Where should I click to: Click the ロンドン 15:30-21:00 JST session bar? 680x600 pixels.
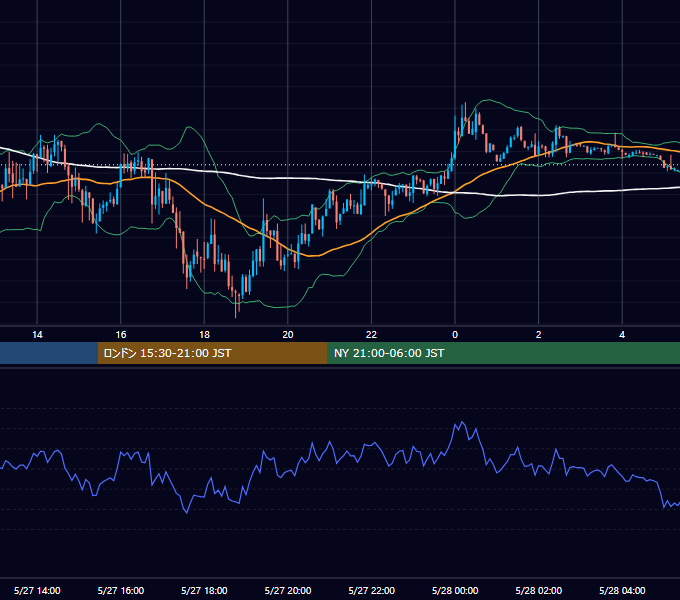212,353
